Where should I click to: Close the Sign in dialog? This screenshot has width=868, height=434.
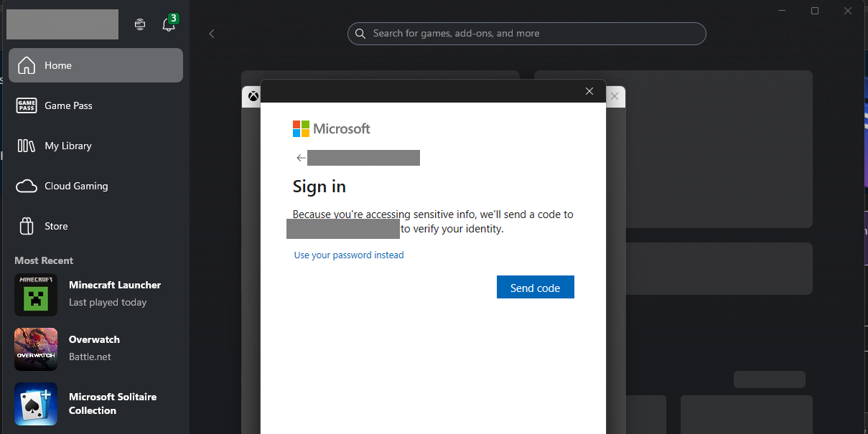point(589,91)
